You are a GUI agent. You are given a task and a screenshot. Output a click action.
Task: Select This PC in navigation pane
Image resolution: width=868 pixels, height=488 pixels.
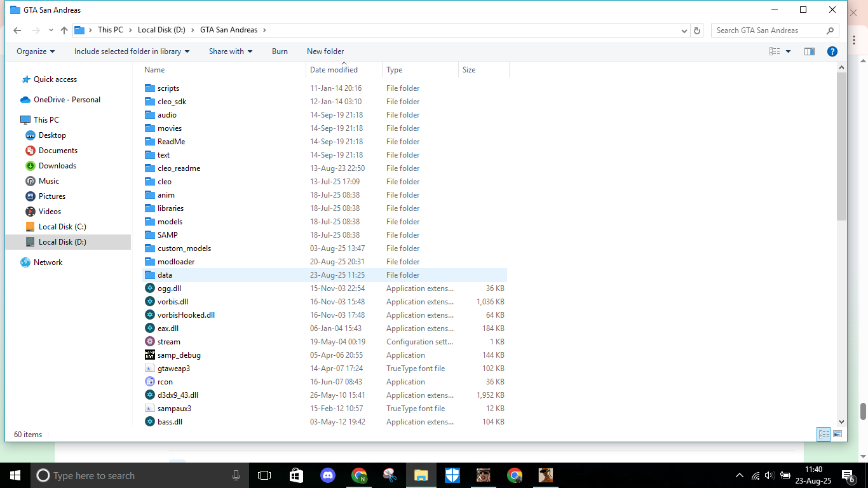point(46,120)
